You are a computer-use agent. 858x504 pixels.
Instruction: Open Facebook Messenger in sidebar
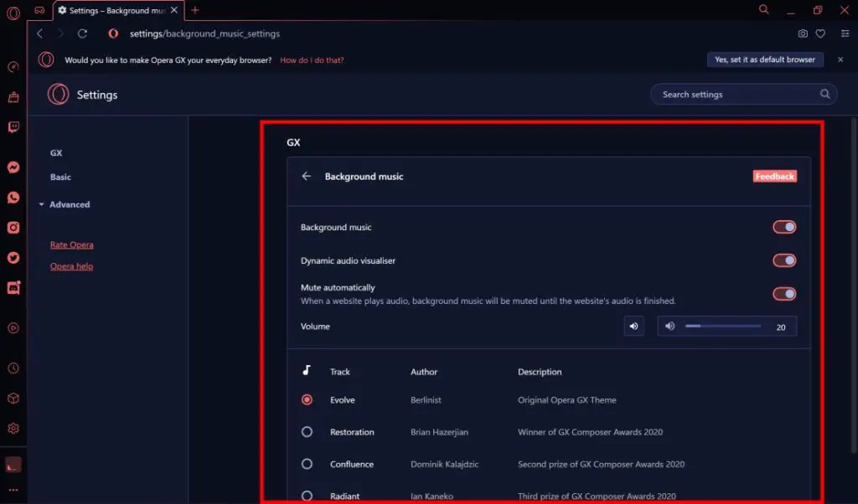13,167
